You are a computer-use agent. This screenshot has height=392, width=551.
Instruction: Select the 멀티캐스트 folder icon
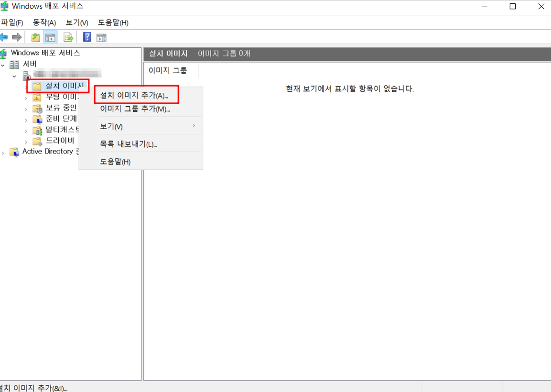click(37, 131)
